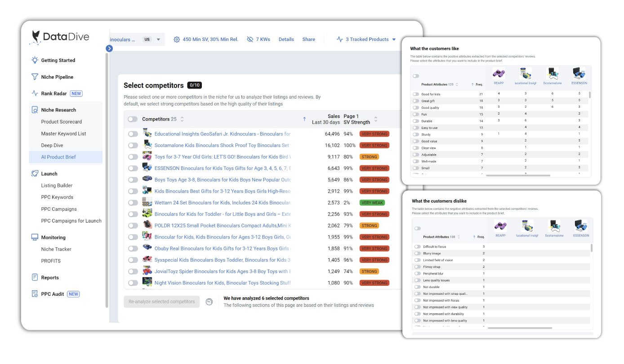This screenshot has width=624, height=364.
Task: Open PPC Campaigns for Launch
Action: coord(71,221)
